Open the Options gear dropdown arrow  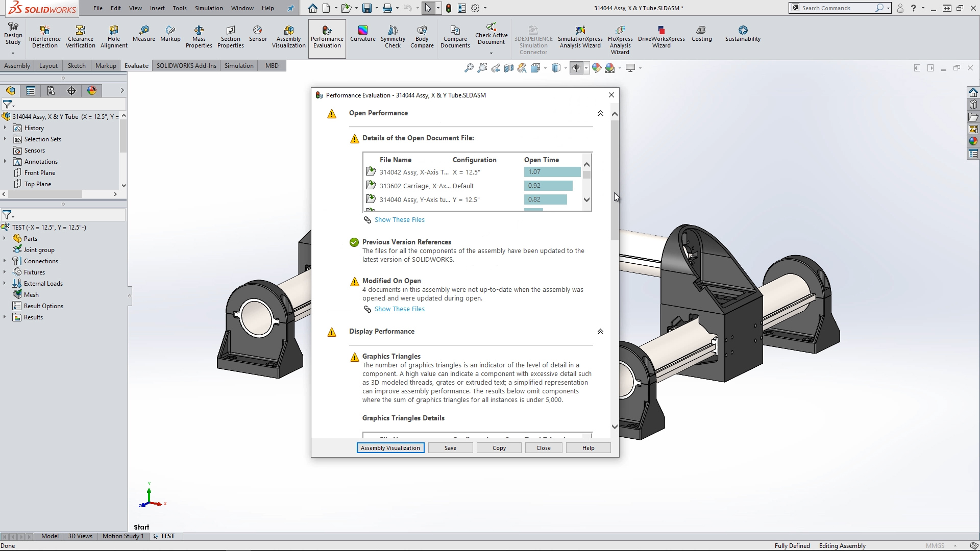tap(485, 8)
